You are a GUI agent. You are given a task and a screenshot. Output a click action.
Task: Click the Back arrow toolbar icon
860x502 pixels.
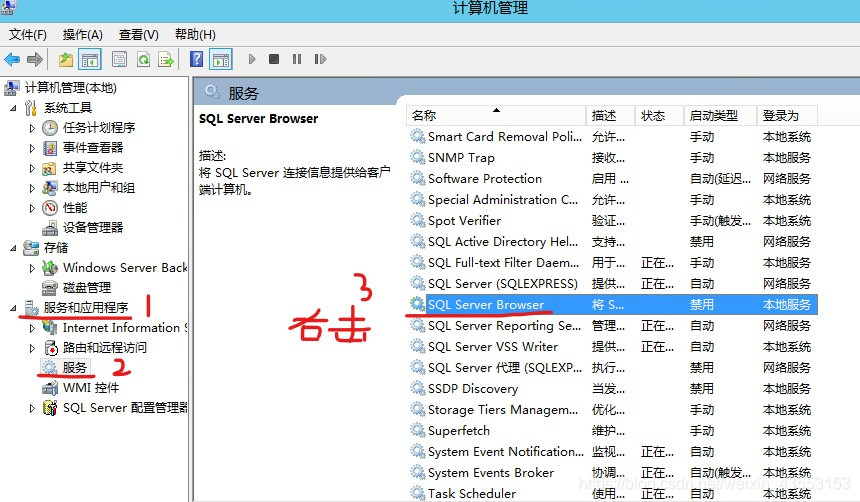coord(12,59)
